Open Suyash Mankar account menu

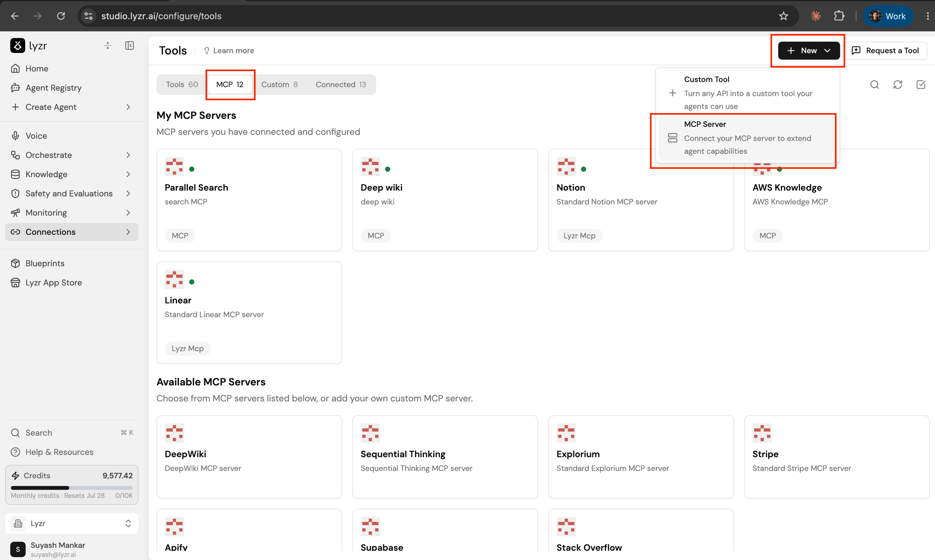[x=72, y=549]
